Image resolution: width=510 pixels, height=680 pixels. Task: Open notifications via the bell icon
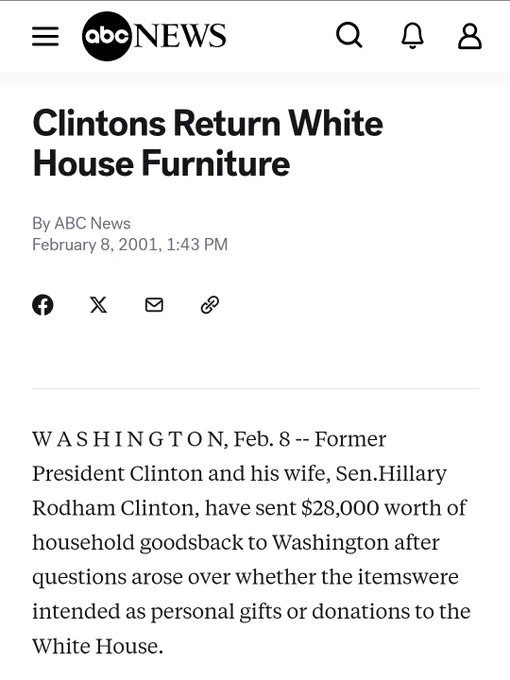[412, 36]
